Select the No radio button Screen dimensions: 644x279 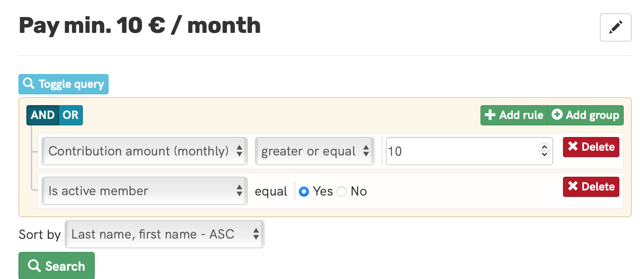click(342, 192)
